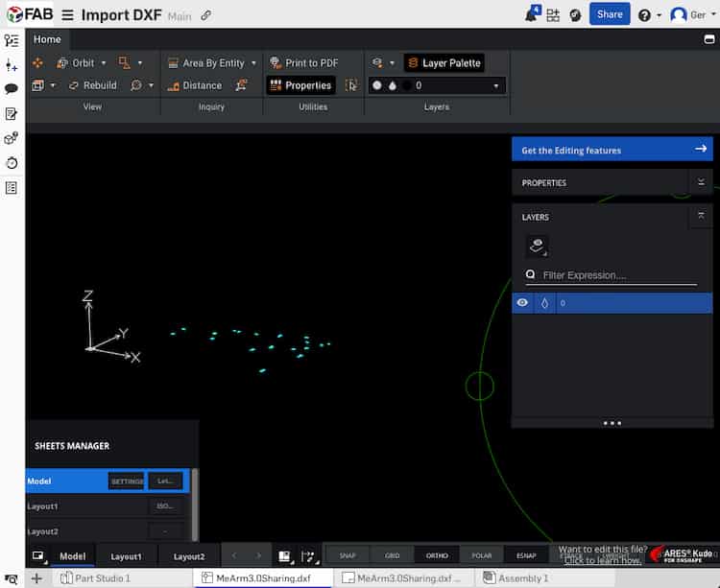Screen dimensions: 720x588
Task: Select Layout2 in Sheets Manager
Action: [x=108, y=531]
